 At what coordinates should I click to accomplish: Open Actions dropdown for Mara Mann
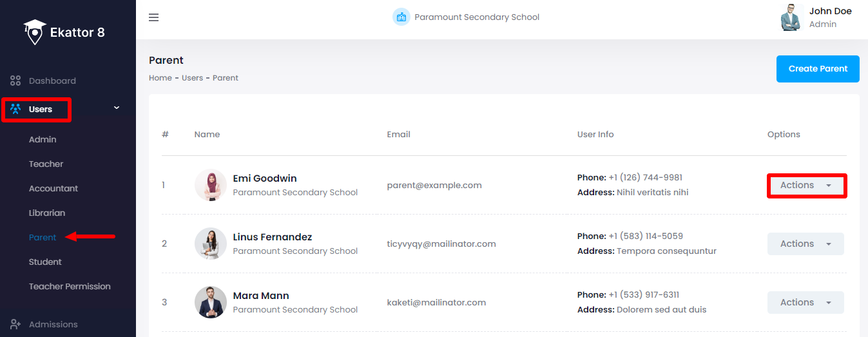[805, 302]
